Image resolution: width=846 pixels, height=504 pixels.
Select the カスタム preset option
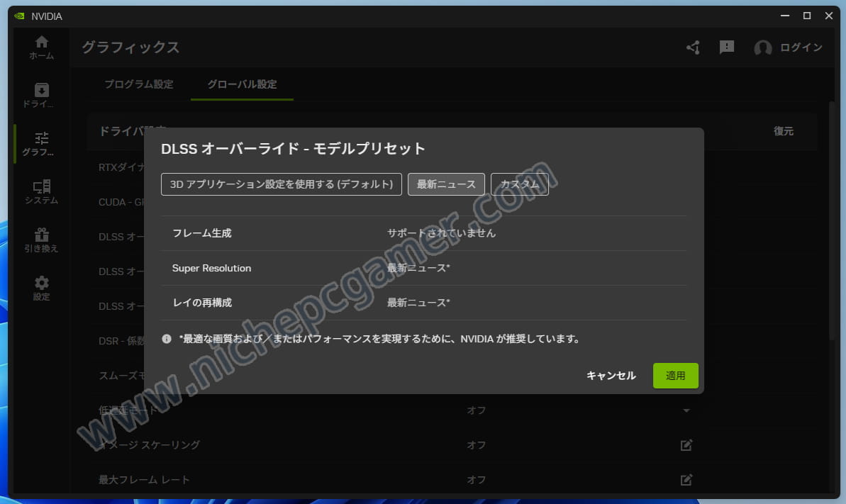[519, 184]
